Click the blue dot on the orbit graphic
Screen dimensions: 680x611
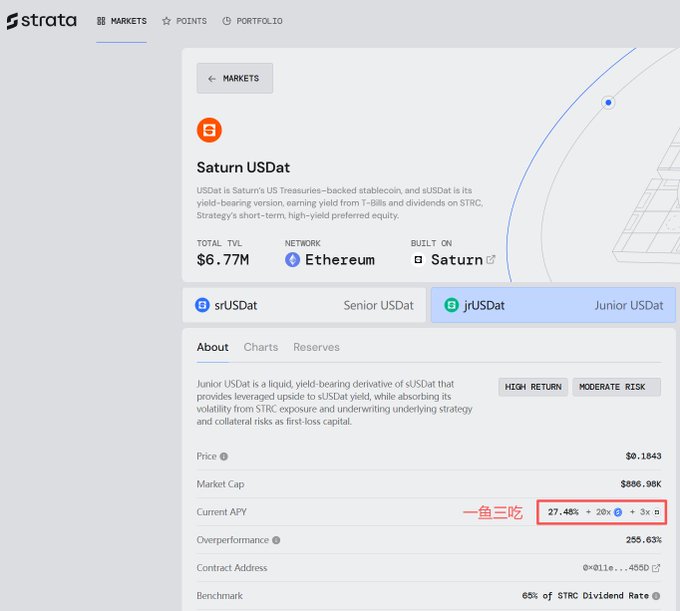tap(608, 102)
